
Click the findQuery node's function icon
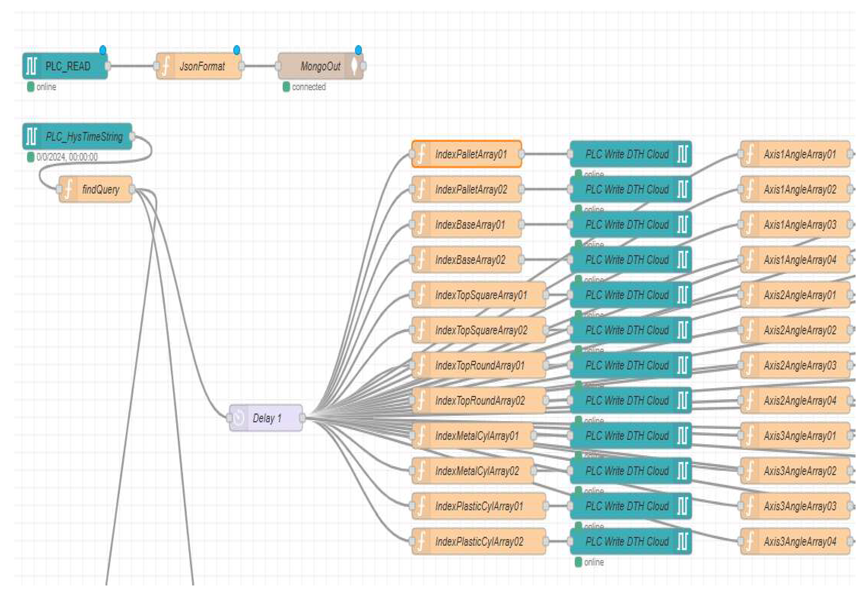tap(68, 189)
